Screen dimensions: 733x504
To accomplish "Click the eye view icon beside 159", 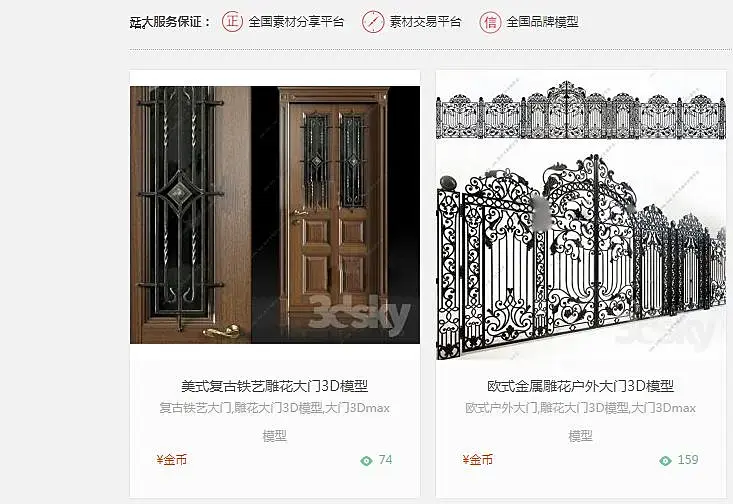I will 665,461.
